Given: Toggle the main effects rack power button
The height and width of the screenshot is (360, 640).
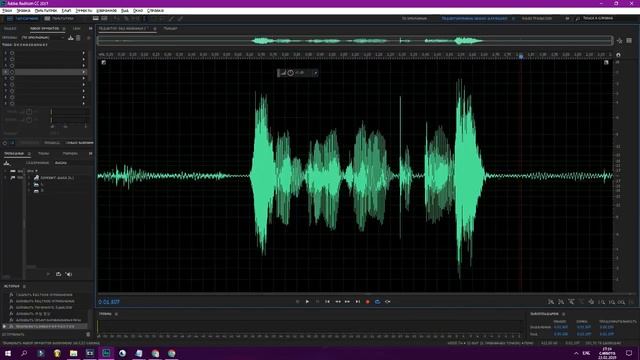Looking at the screenshot, I should pyautogui.click(x=5, y=143).
